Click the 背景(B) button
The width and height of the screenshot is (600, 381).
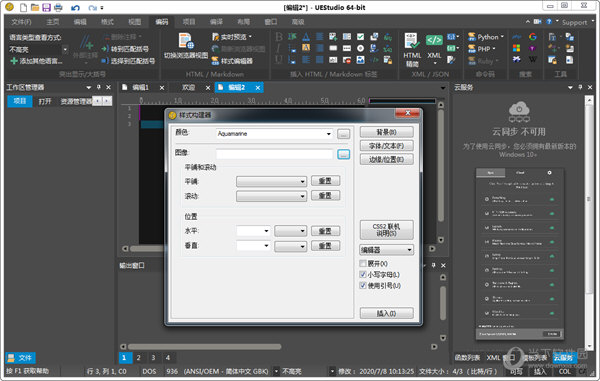coord(386,132)
